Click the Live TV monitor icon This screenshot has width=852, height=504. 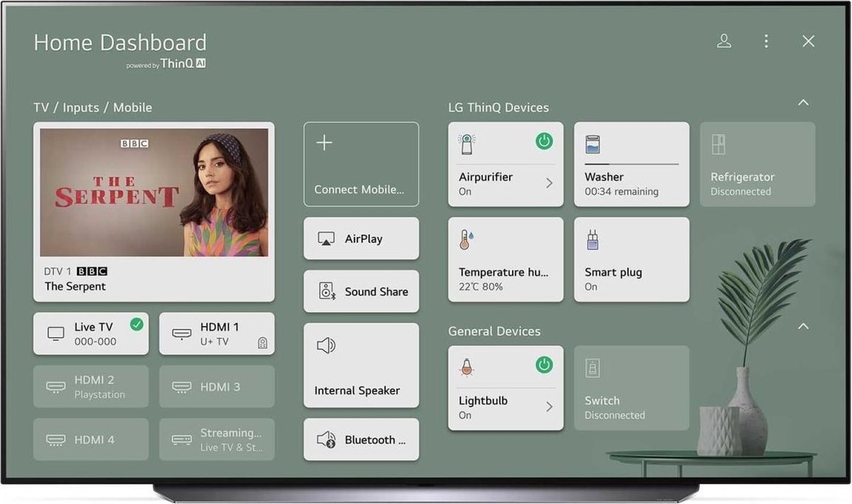(x=55, y=334)
